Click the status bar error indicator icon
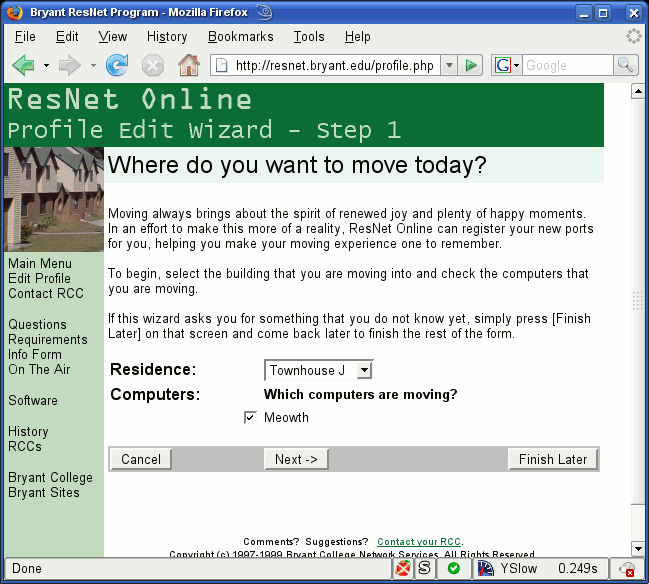649x584 pixels. pyautogui.click(x=627, y=569)
